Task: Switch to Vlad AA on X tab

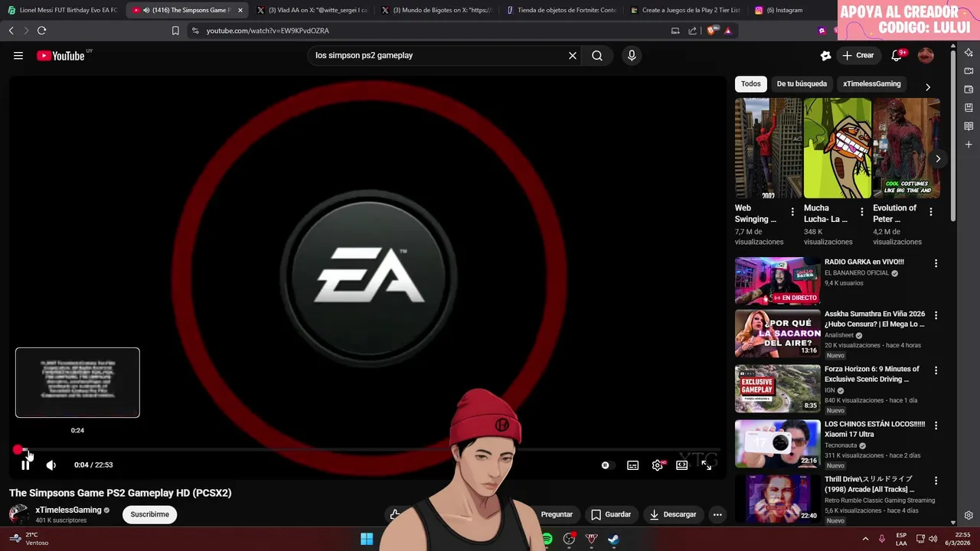Action: coord(312,10)
